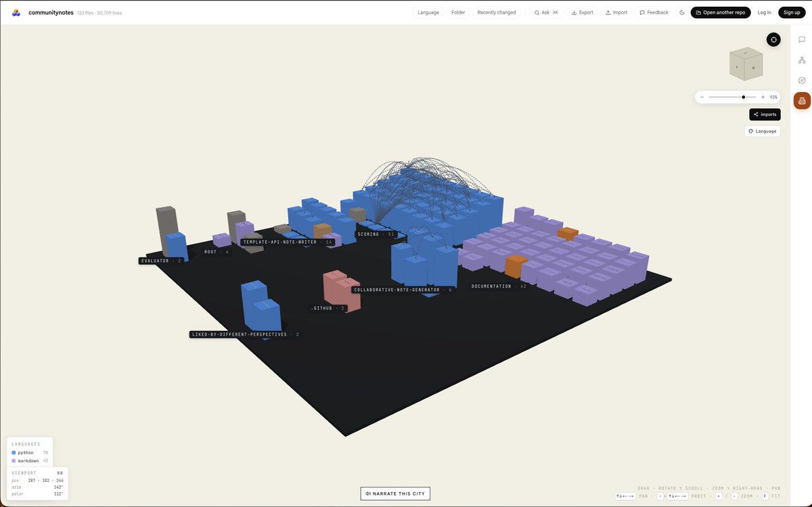Image resolution: width=812 pixels, height=507 pixels.
Task: Click the recenter view crosshair icon
Action: coord(773,39)
